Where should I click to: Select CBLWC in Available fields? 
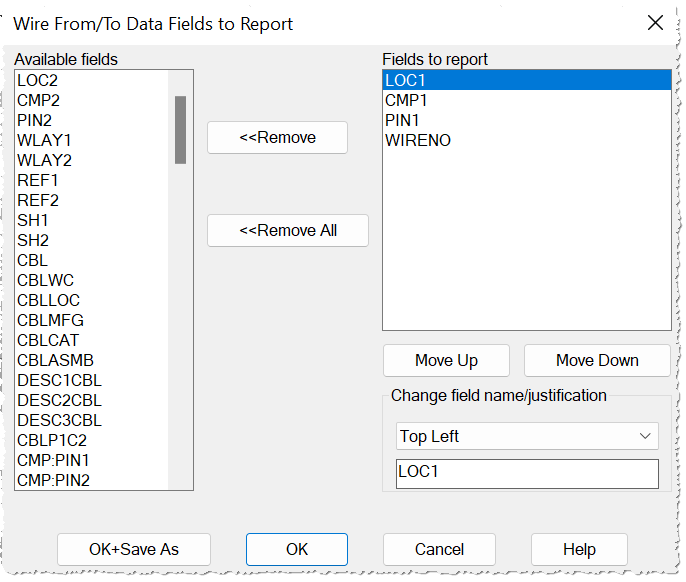click(x=92, y=280)
